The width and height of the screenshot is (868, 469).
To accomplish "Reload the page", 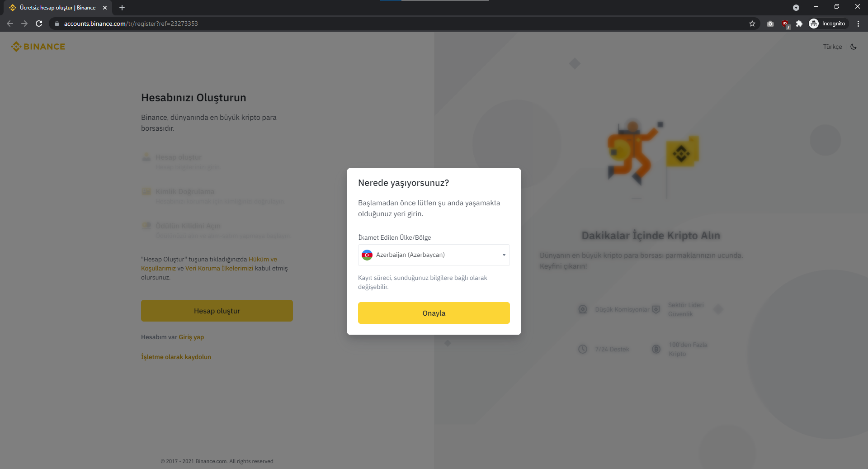I will coord(39,24).
